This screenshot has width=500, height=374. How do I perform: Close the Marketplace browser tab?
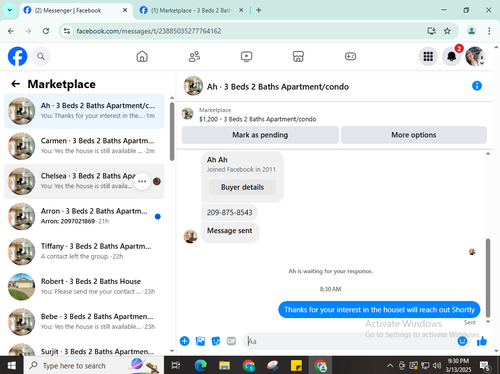point(241,10)
